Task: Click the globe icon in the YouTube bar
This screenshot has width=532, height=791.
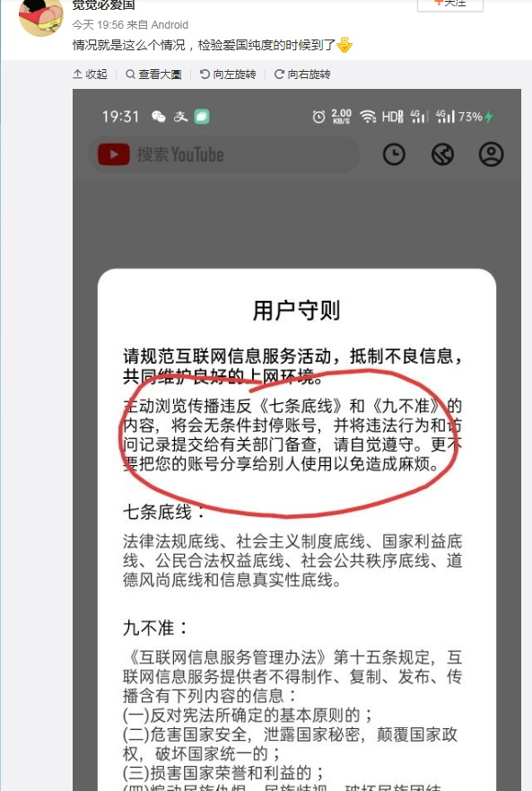Action: (x=442, y=154)
